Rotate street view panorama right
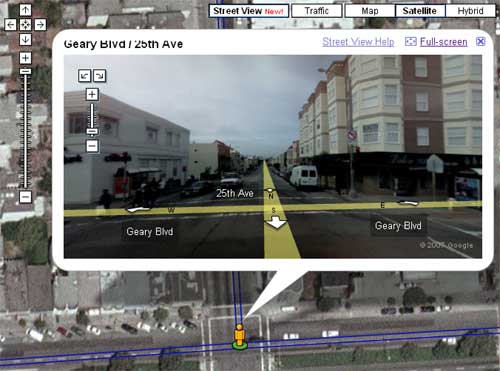 point(99,76)
